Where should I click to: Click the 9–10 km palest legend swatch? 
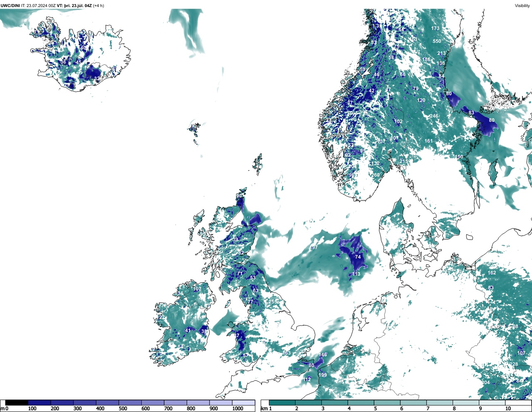pyautogui.click(x=493, y=402)
